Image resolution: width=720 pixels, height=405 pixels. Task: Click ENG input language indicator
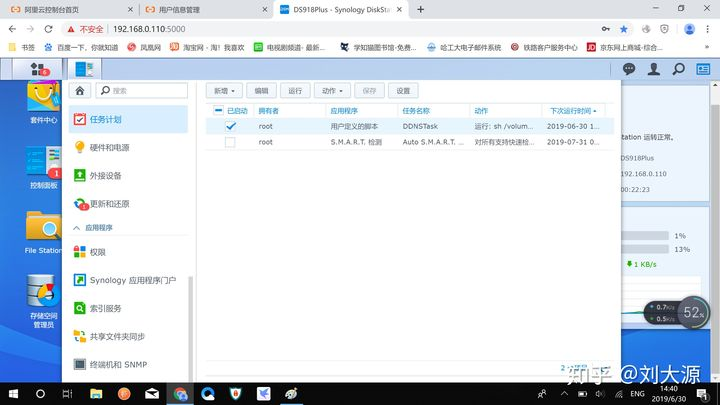pyautogui.click(x=637, y=394)
